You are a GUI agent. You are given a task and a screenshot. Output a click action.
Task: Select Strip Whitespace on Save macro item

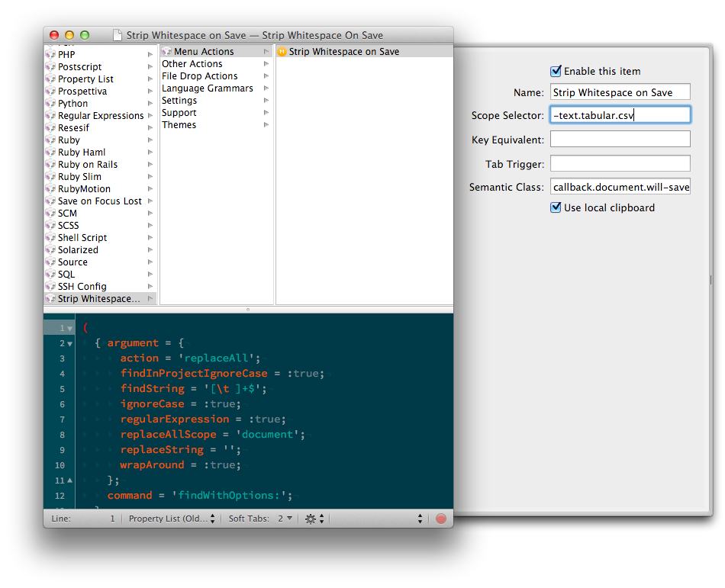pyautogui.click(x=364, y=52)
